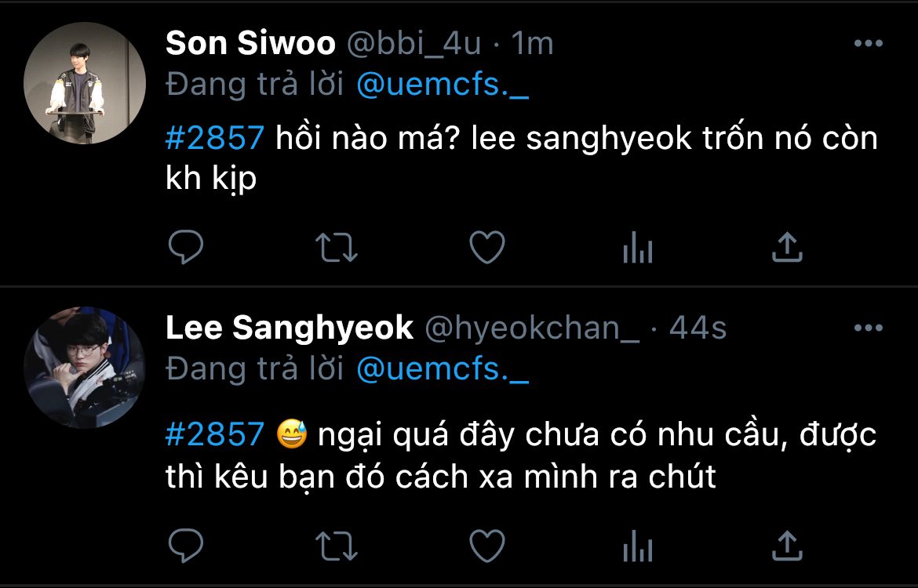Image resolution: width=918 pixels, height=588 pixels.
Task: Open more options for Lee Sanghyeok's tweet
Action: [868, 328]
